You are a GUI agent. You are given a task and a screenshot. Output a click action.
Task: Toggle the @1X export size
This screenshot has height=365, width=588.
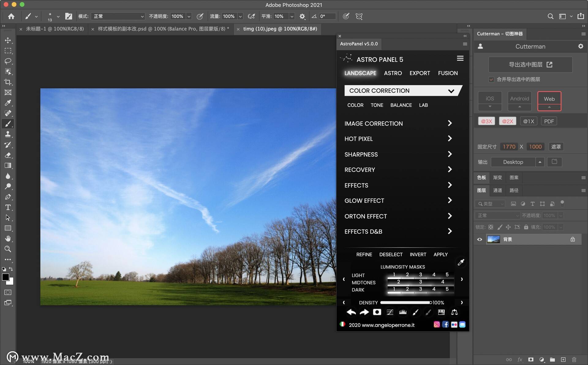point(528,121)
